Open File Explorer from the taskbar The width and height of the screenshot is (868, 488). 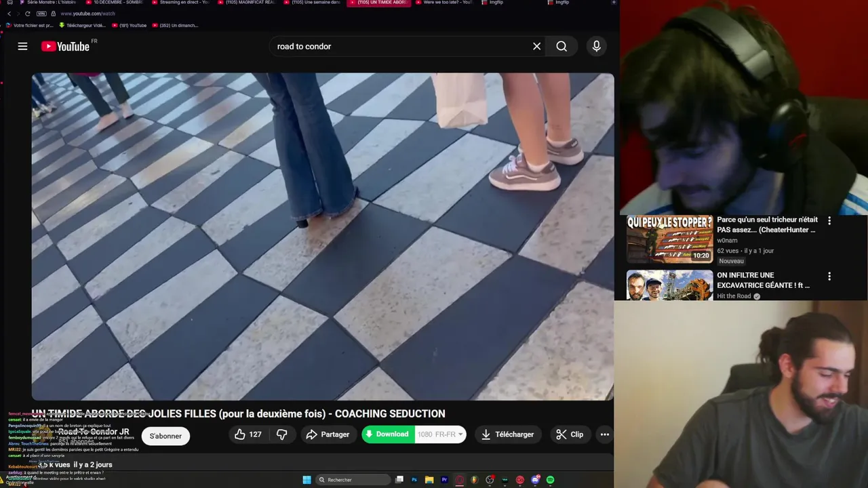coord(429,480)
